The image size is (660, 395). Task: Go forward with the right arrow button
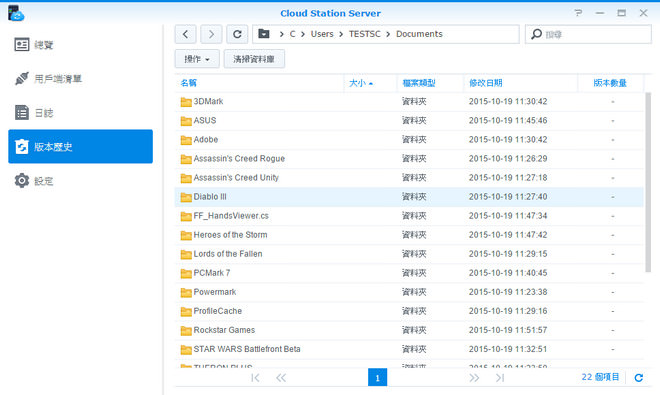(x=211, y=34)
